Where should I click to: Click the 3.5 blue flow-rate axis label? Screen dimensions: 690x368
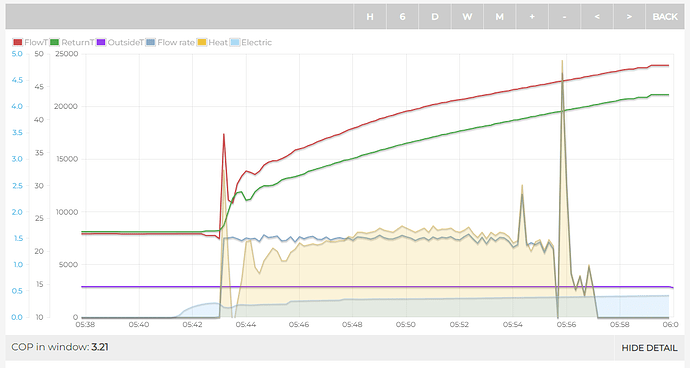click(x=17, y=132)
